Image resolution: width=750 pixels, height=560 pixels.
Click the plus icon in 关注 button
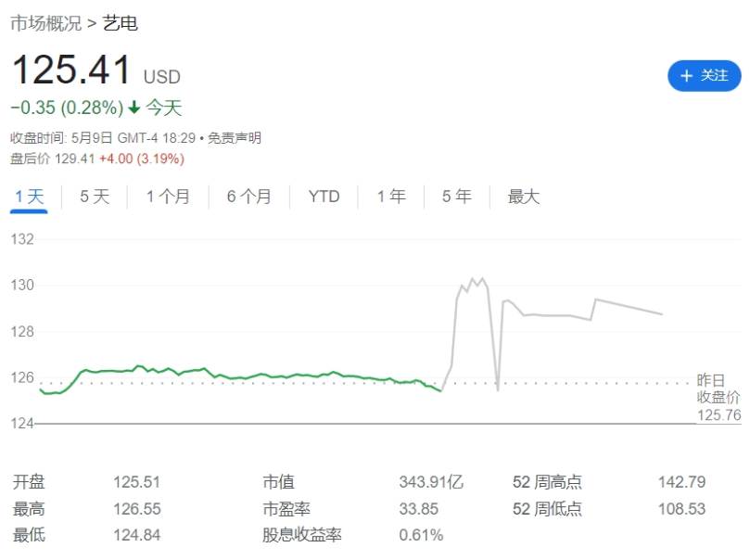click(x=686, y=75)
